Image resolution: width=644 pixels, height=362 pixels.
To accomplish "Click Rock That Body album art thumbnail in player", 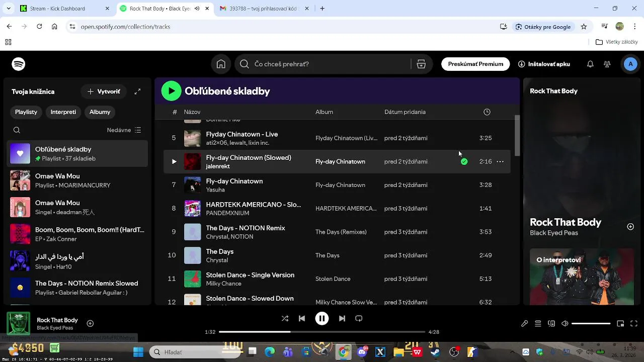I will 18,323.
